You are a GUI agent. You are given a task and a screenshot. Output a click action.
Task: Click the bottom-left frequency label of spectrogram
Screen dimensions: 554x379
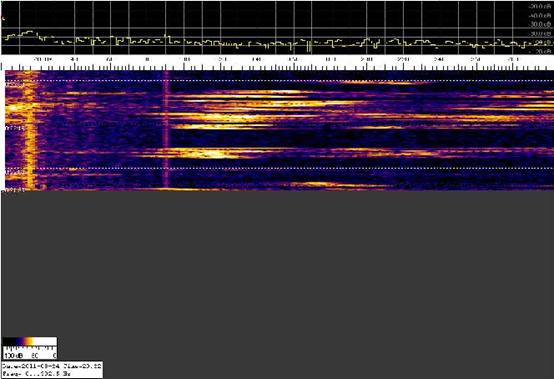pos(15,190)
